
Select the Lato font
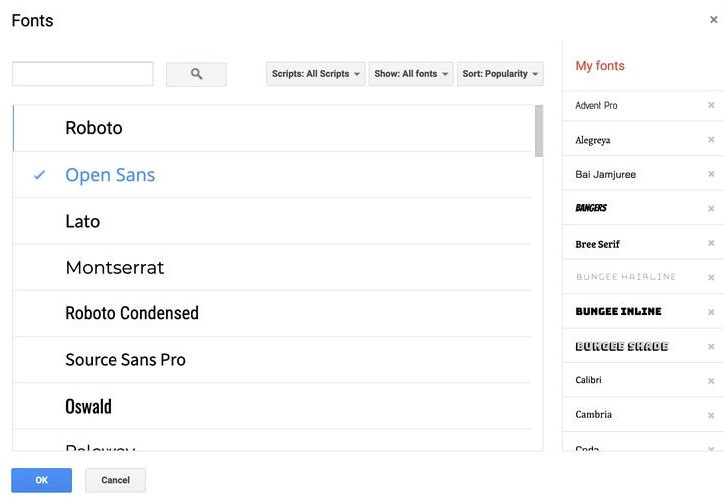tap(272, 221)
